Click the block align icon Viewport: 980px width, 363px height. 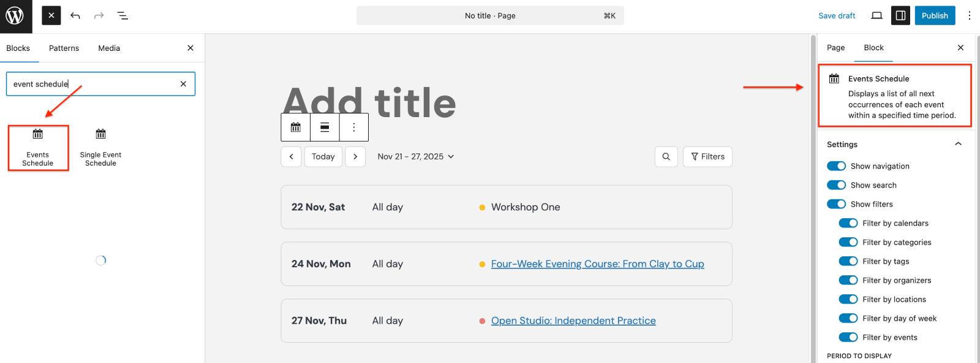tap(325, 128)
